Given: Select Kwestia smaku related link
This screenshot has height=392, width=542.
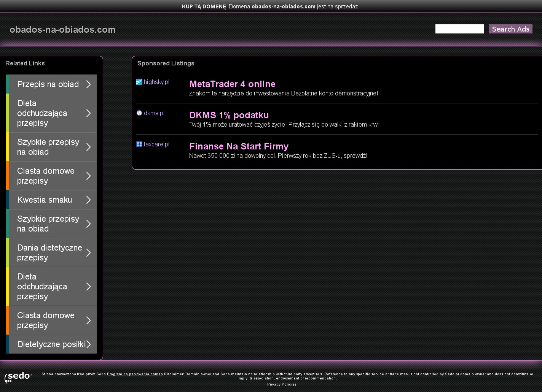Looking at the screenshot, I should click(x=45, y=200).
